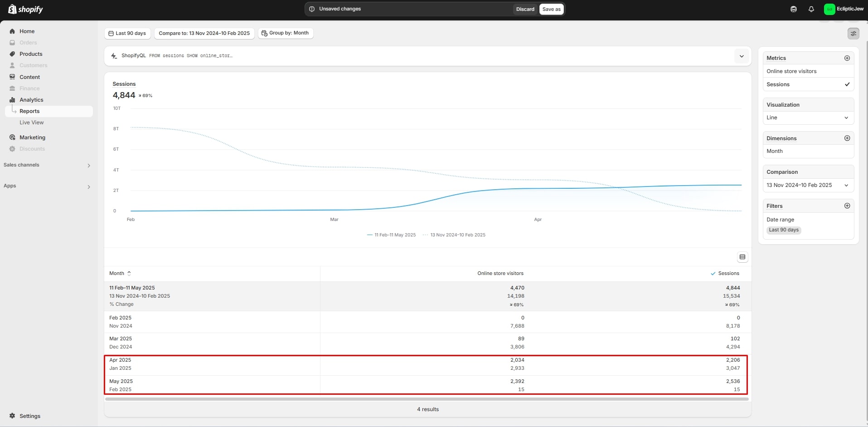Select the Online store visitors metric
This screenshot has width=868, height=427.
791,71
